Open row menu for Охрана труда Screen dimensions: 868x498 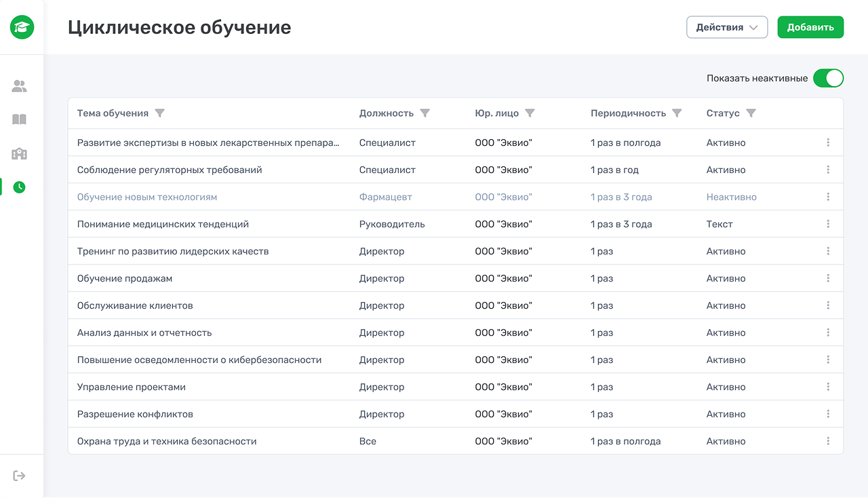[828, 441]
